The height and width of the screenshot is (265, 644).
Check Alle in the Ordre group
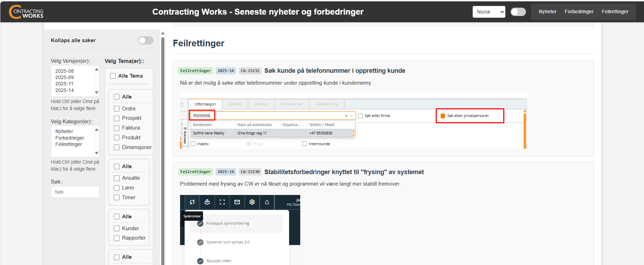pyautogui.click(x=117, y=97)
